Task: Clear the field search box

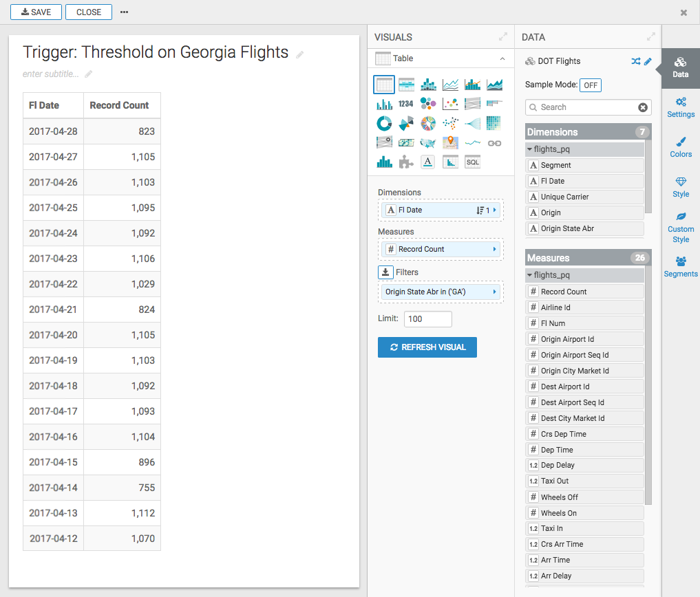Action: coord(643,107)
